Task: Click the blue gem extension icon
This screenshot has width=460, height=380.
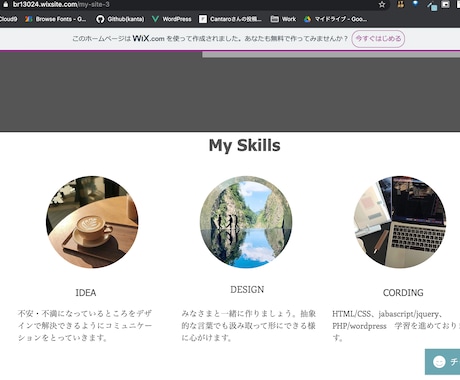Action: [415, 4]
